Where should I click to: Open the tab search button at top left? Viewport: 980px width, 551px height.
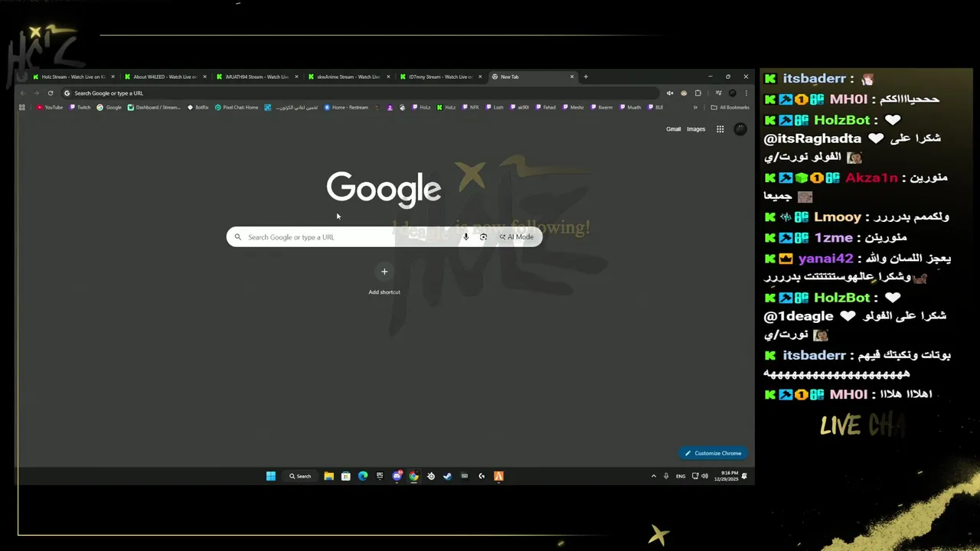22,77
